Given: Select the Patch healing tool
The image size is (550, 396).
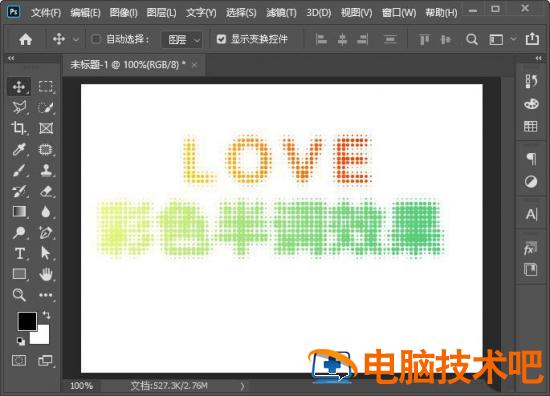Looking at the screenshot, I should [x=46, y=149].
